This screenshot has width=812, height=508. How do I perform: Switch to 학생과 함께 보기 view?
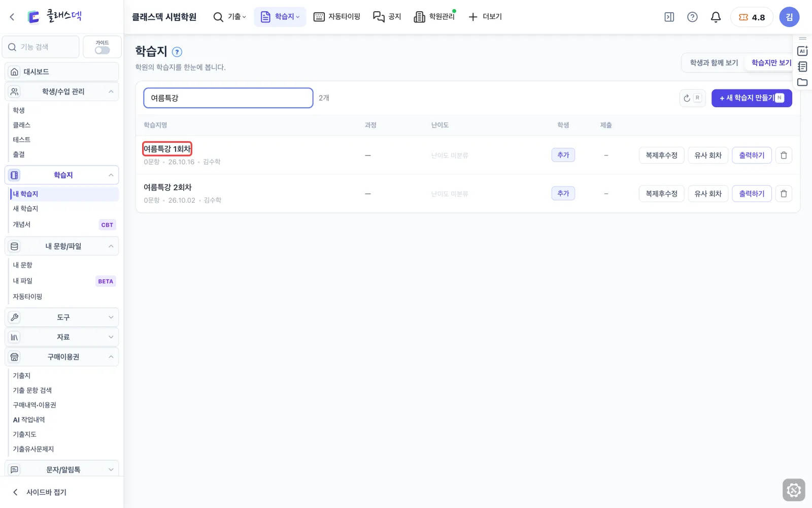click(714, 62)
